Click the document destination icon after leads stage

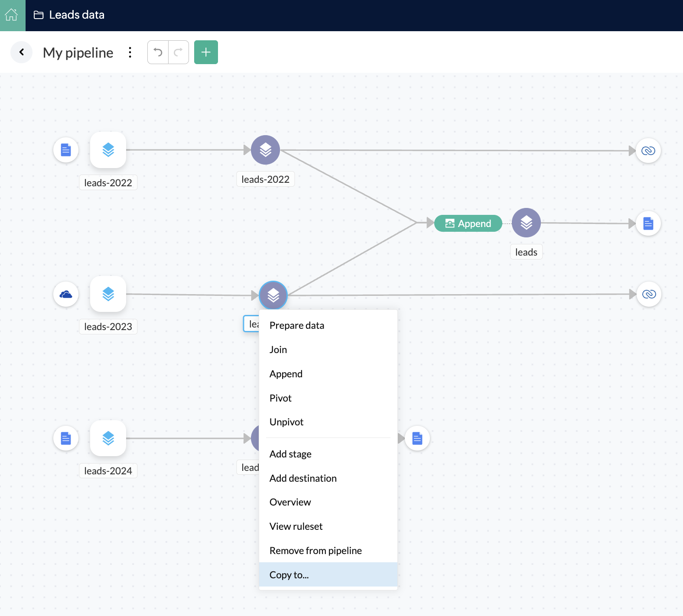(x=648, y=224)
